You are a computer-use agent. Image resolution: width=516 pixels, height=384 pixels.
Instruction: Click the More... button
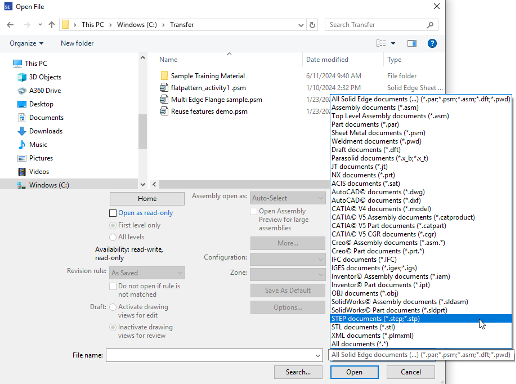click(x=288, y=243)
